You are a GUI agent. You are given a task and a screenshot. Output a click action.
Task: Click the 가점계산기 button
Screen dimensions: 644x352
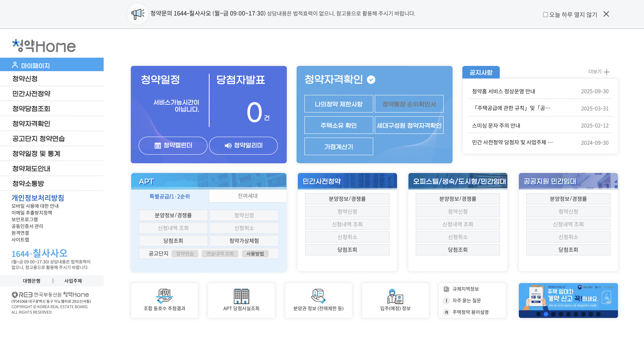coord(338,147)
